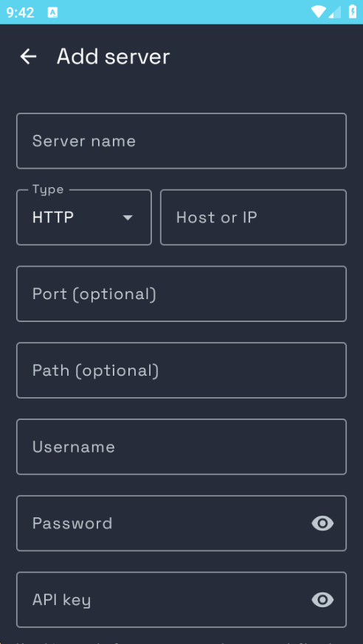Focus the Server name field
363x644 pixels.
181,141
